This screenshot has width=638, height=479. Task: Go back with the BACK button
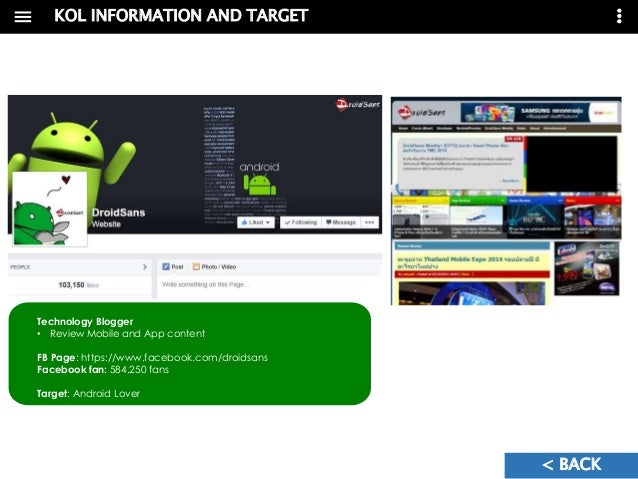[x=571, y=464]
